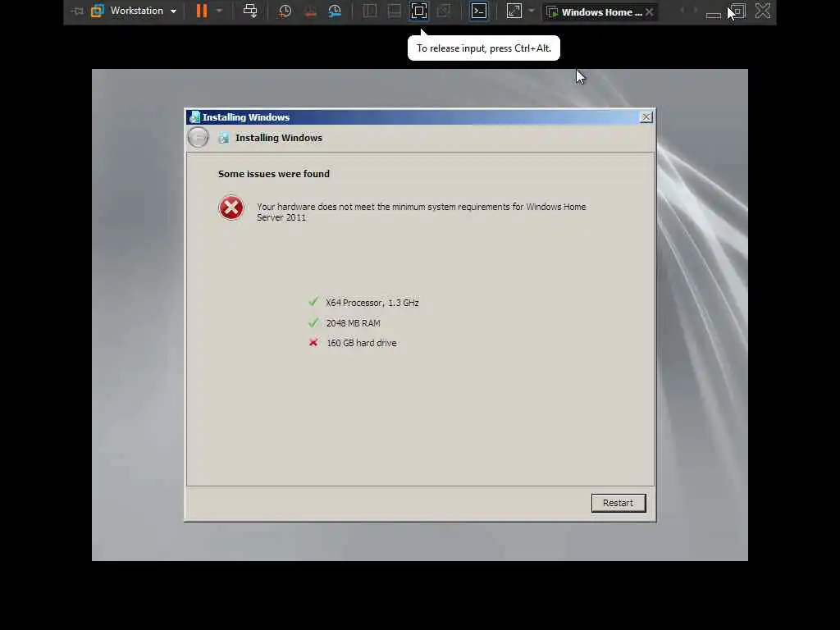Toggle full screen mode icon
The image size is (840, 630).
pyautogui.click(x=419, y=11)
